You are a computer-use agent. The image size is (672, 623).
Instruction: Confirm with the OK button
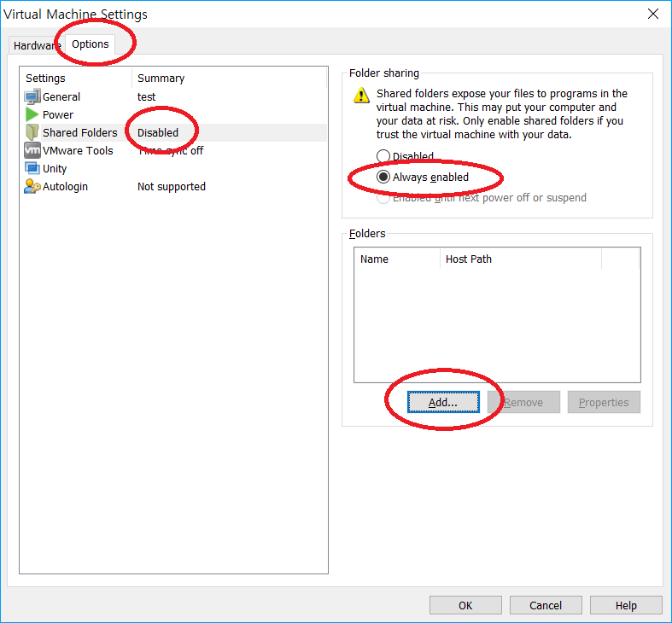pos(465,605)
